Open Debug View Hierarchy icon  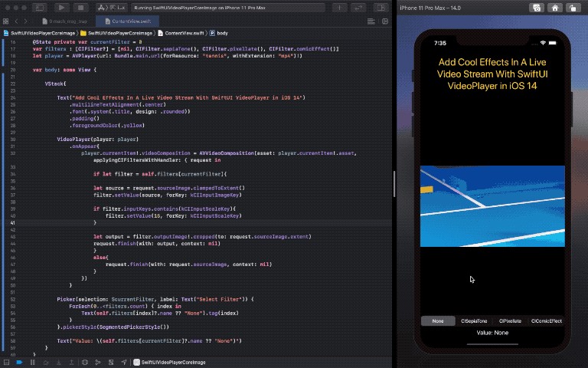point(85,363)
